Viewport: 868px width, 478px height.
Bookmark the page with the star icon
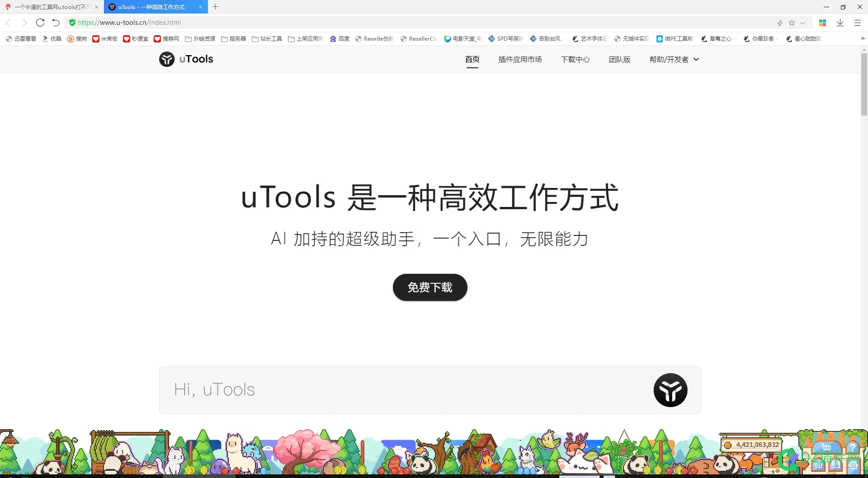(792, 23)
